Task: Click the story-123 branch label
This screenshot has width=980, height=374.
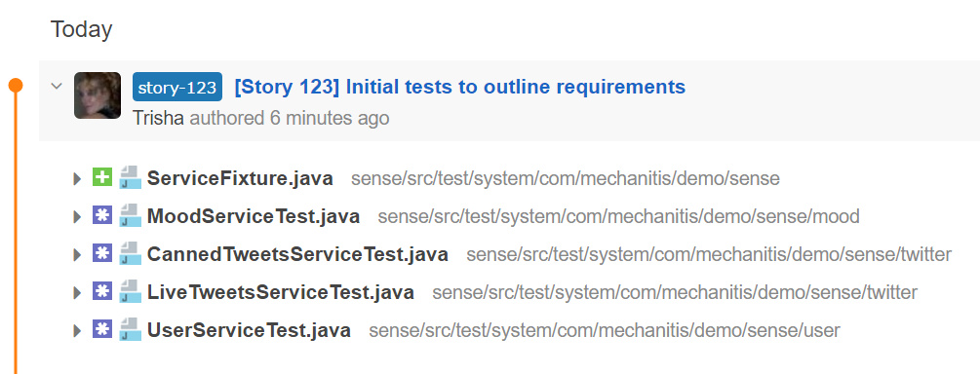Action: (x=177, y=87)
